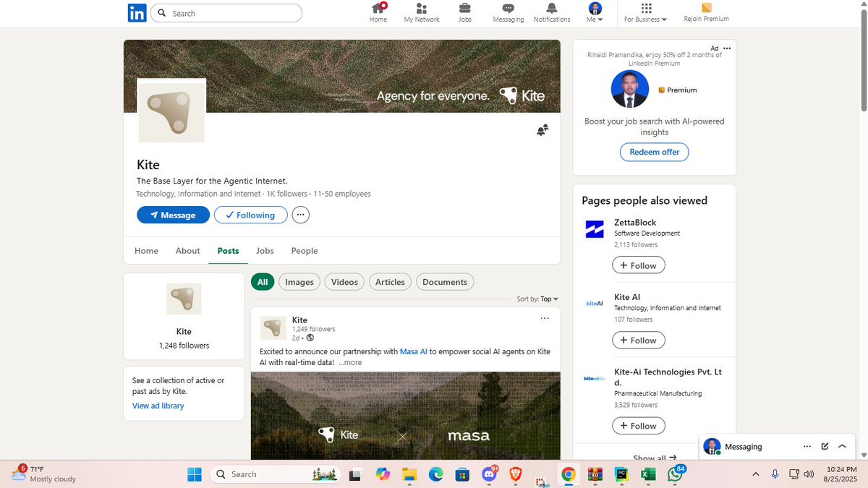Click the "1,248 followers" text in the sidebar
Image resolution: width=868 pixels, height=488 pixels.
[x=184, y=346]
